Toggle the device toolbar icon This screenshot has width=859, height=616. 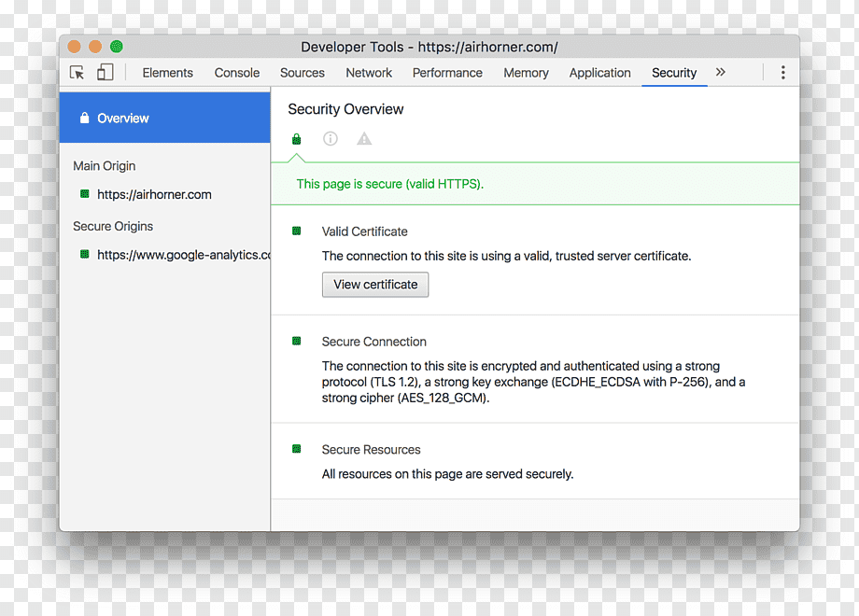[x=106, y=72]
